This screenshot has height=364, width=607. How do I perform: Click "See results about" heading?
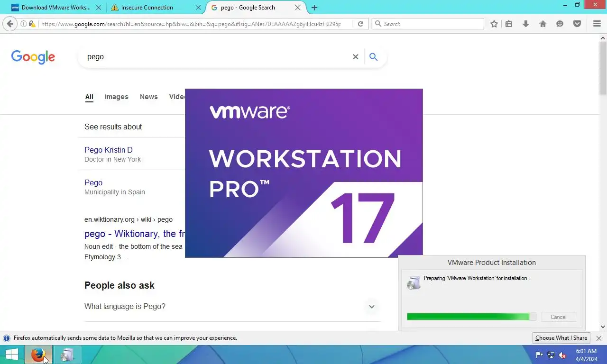click(x=113, y=127)
